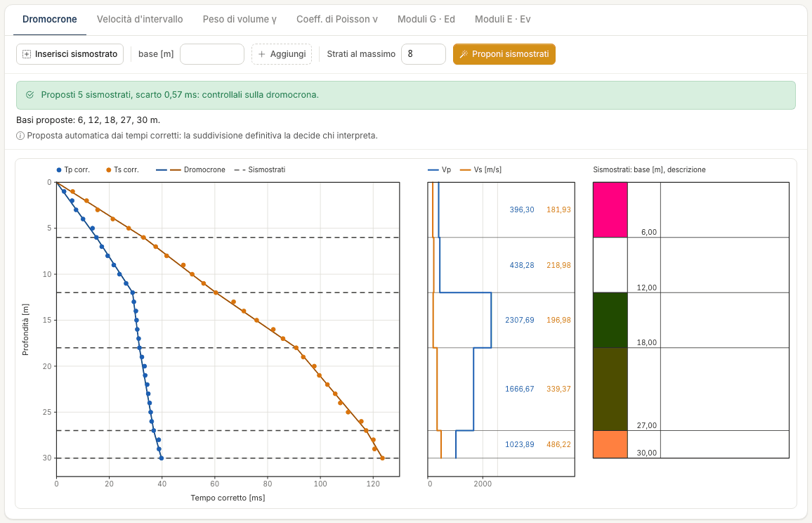Click the Vp value 1666,67
Screen dimensions: 812x523
pos(519,389)
